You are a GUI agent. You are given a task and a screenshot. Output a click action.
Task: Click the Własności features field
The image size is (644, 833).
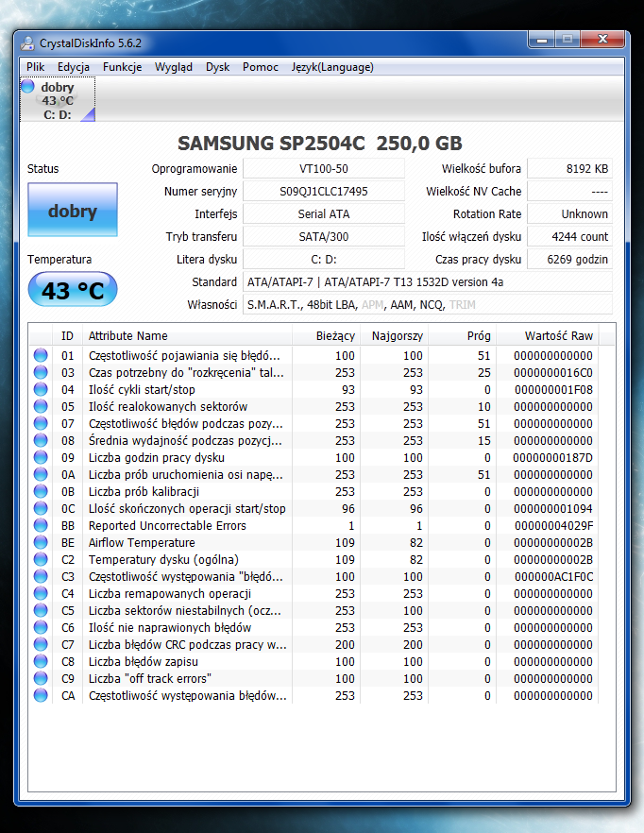click(428, 305)
